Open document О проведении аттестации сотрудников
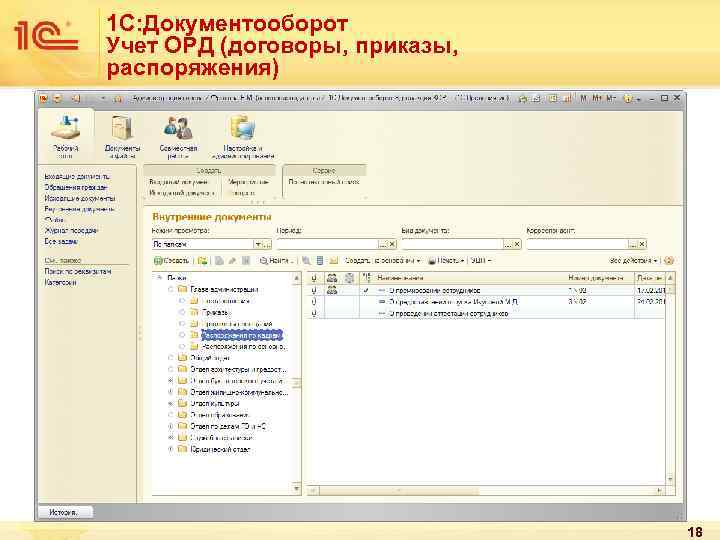 coord(449,313)
